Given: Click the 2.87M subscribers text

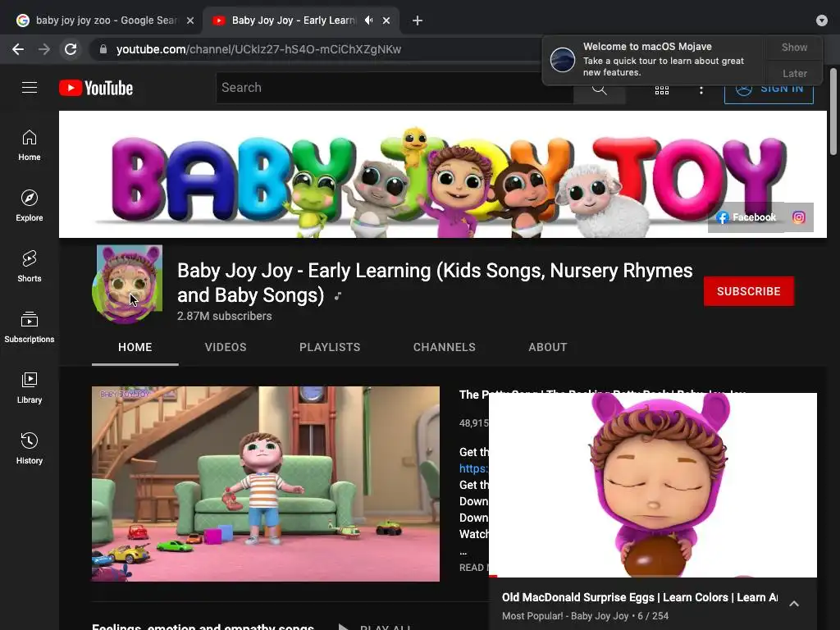Looking at the screenshot, I should click(x=225, y=316).
